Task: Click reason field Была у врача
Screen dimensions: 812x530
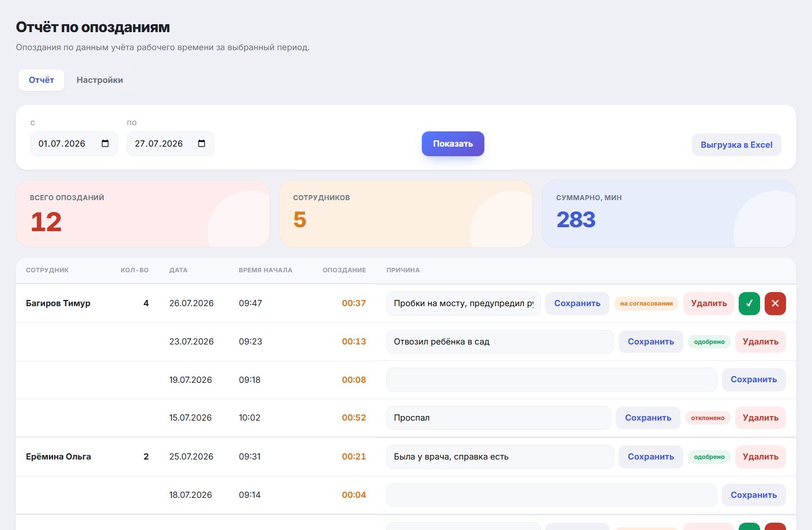Action: (500, 457)
